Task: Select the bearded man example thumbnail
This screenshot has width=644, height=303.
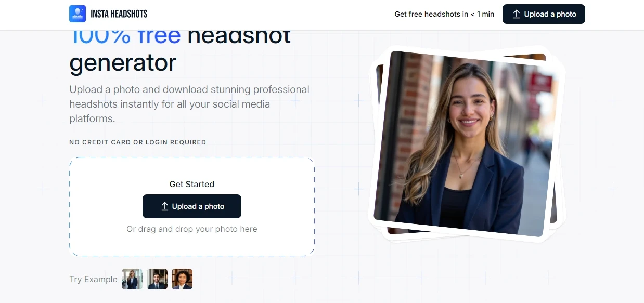Action: pos(157,279)
